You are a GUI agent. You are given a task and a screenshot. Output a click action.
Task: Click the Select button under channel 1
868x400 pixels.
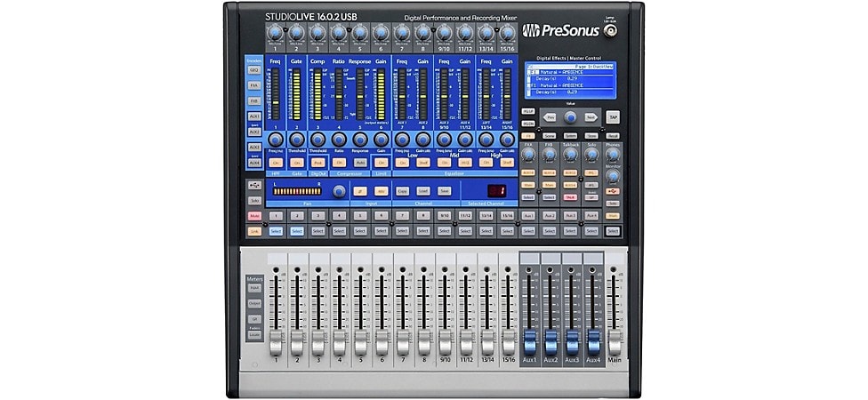276,231
